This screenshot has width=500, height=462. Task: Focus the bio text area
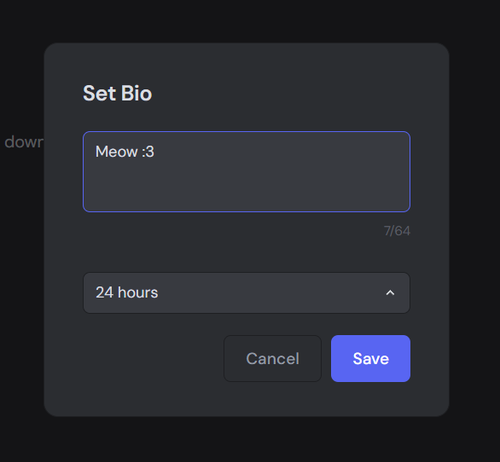[246, 172]
